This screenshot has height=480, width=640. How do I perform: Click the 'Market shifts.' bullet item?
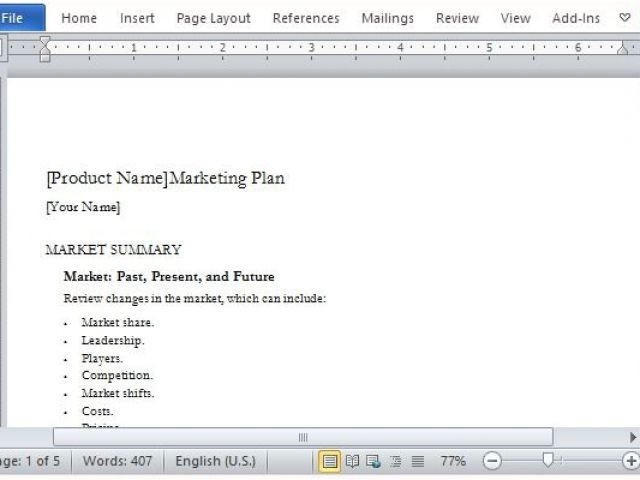coord(118,393)
